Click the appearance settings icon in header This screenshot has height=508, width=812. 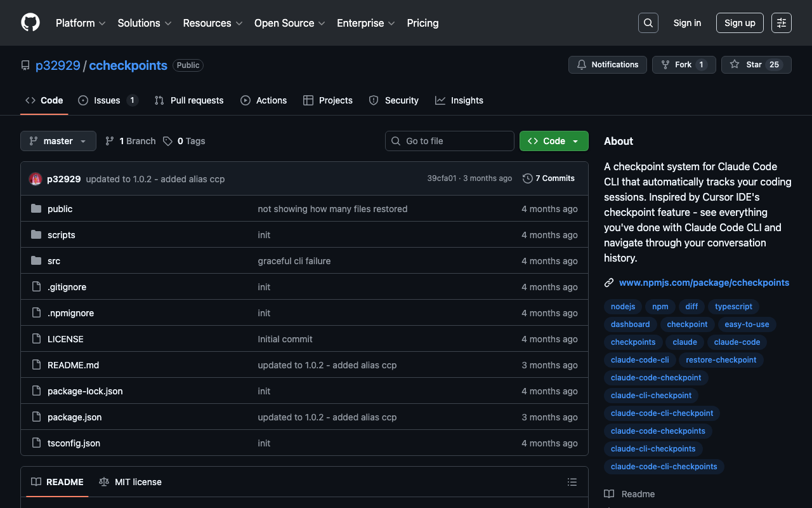tap(781, 23)
